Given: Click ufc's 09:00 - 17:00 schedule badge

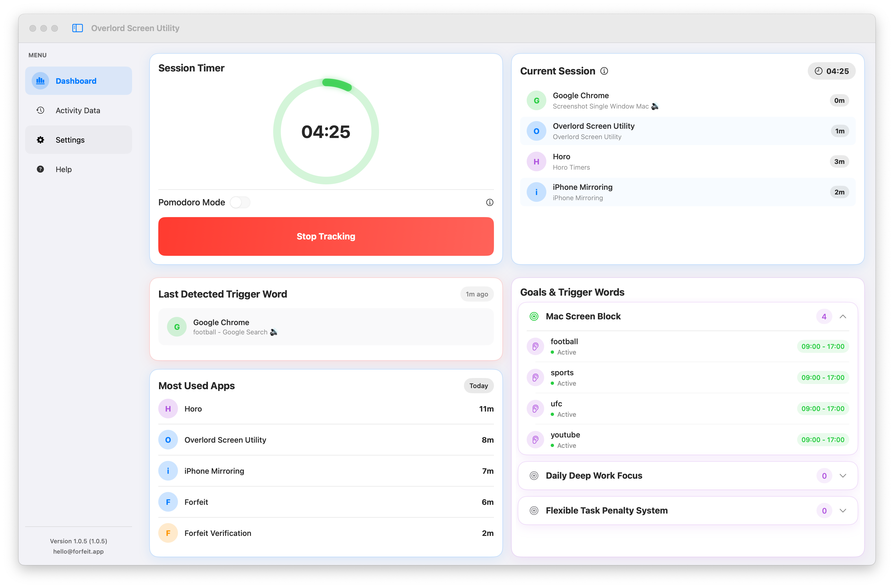Looking at the screenshot, I should pos(823,409).
